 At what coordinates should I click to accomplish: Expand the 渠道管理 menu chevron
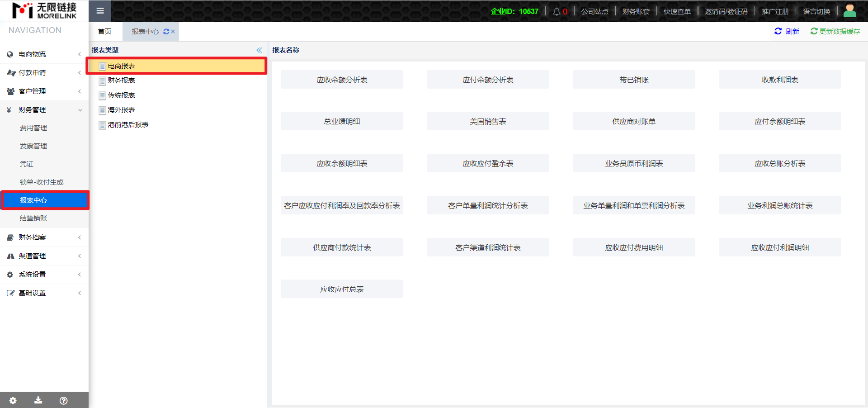[80, 256]
